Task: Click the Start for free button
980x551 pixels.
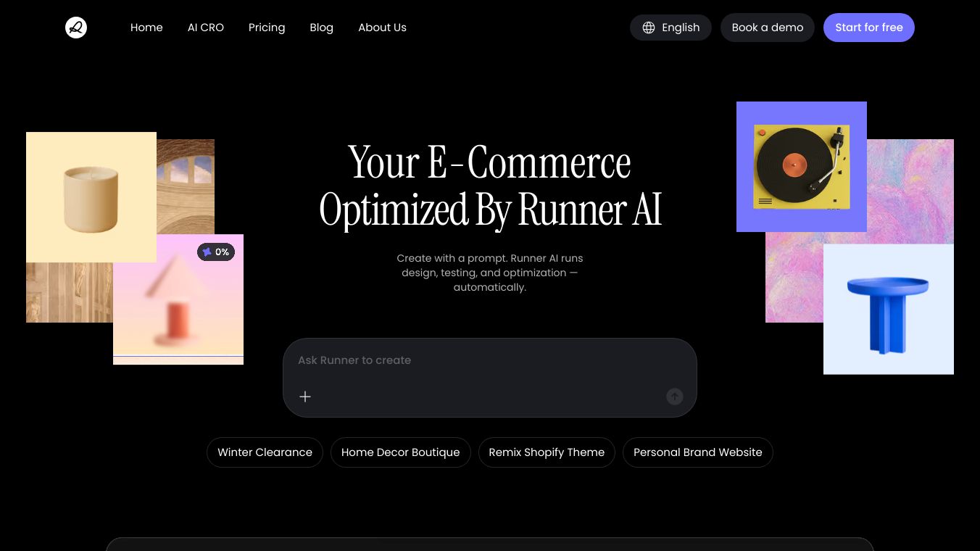Action: (x=869, y=28)
